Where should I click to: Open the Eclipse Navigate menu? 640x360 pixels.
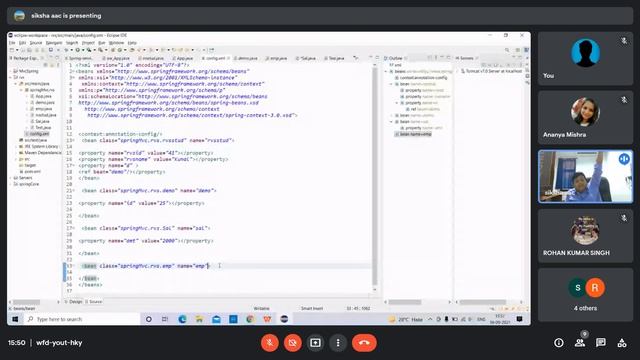53,43
